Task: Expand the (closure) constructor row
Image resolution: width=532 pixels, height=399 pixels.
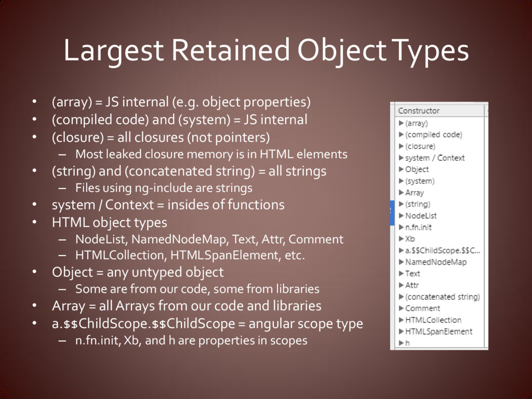Action: tap(401, 146)
